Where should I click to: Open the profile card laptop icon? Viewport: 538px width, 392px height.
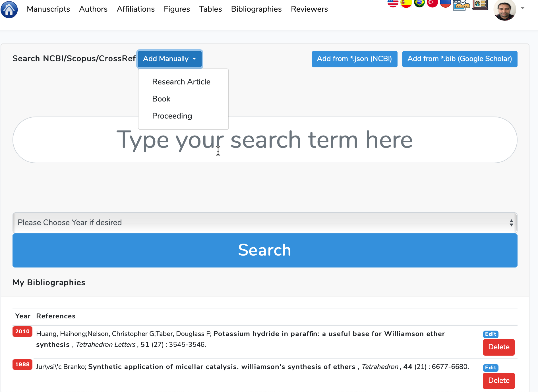pyautogui.click(x=480, y=5)
